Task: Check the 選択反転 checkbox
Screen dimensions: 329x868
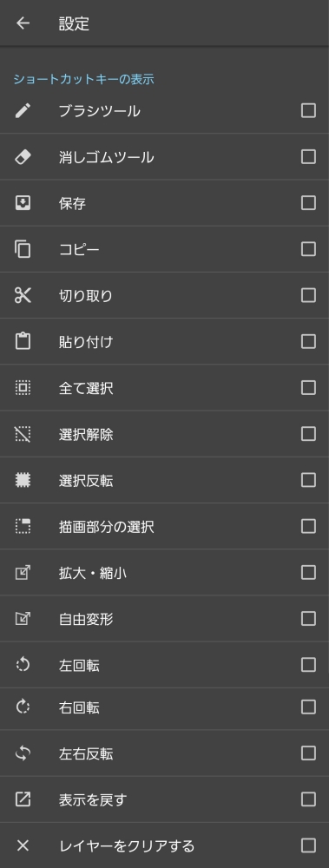Action: click(x=308, y=480)
